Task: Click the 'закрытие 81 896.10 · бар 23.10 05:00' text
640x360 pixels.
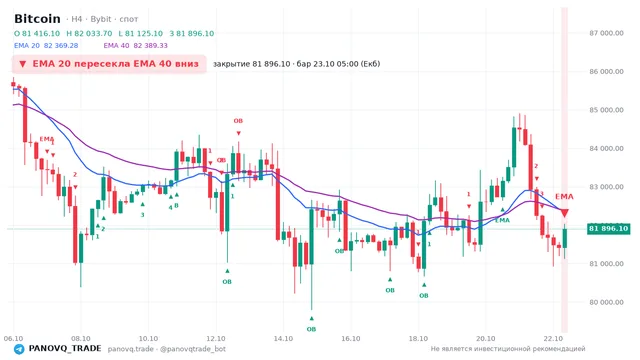Action: tap(296, 64)
